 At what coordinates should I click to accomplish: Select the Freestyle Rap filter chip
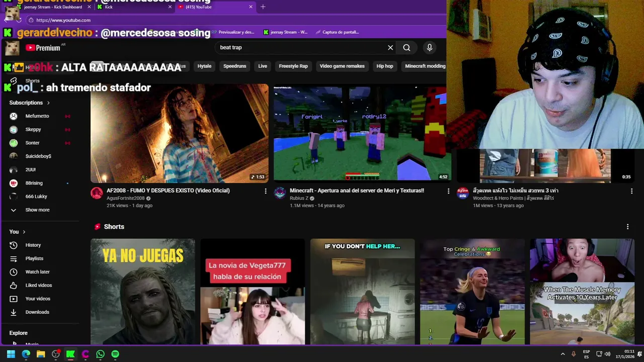pyautogui.click(x=293, y=66)
